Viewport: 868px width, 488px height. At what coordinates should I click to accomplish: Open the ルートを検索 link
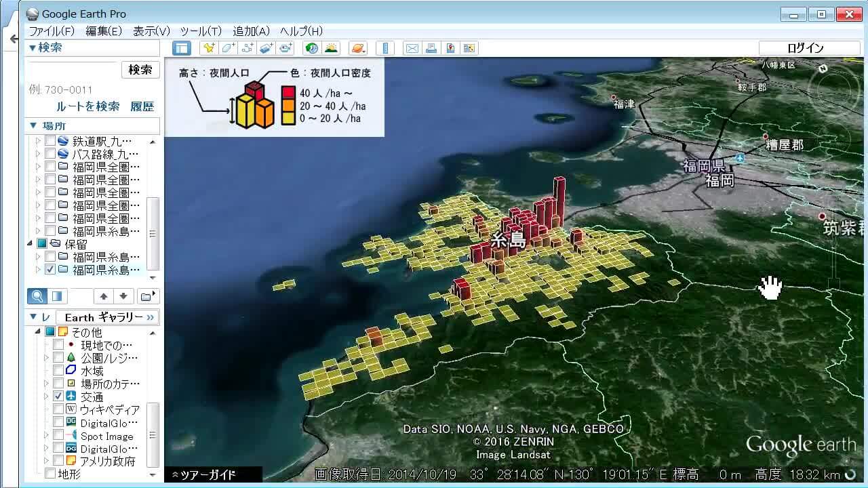[x=88, y=106]
